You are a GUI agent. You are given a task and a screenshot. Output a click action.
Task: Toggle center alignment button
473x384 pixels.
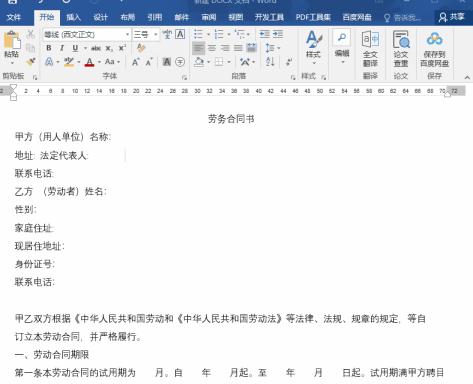(212, 48)
